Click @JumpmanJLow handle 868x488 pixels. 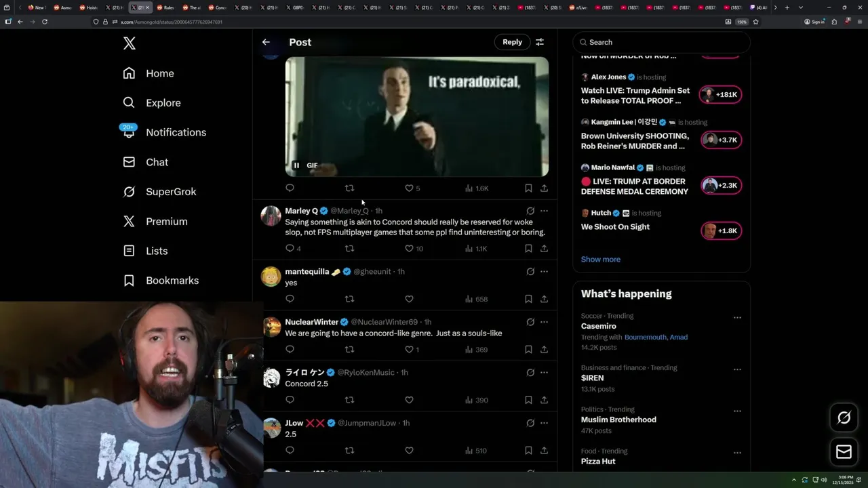(x=367, y=423)
